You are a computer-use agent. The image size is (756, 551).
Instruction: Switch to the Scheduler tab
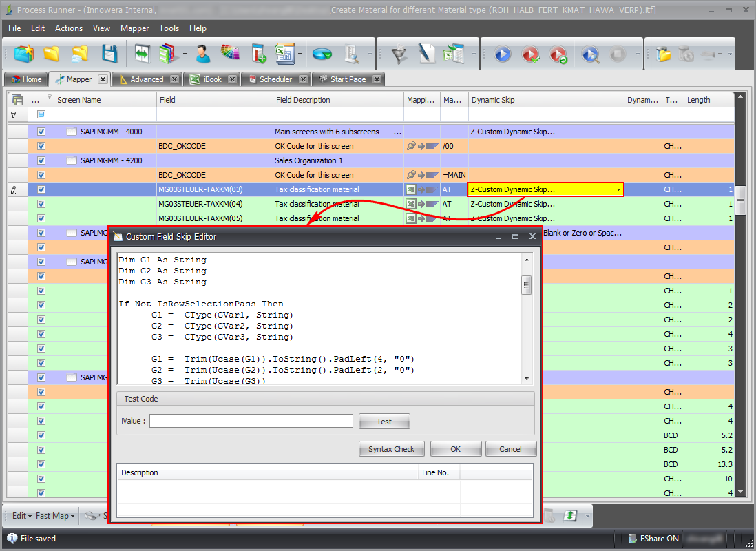pyautogui.click(x=275, y=79)
